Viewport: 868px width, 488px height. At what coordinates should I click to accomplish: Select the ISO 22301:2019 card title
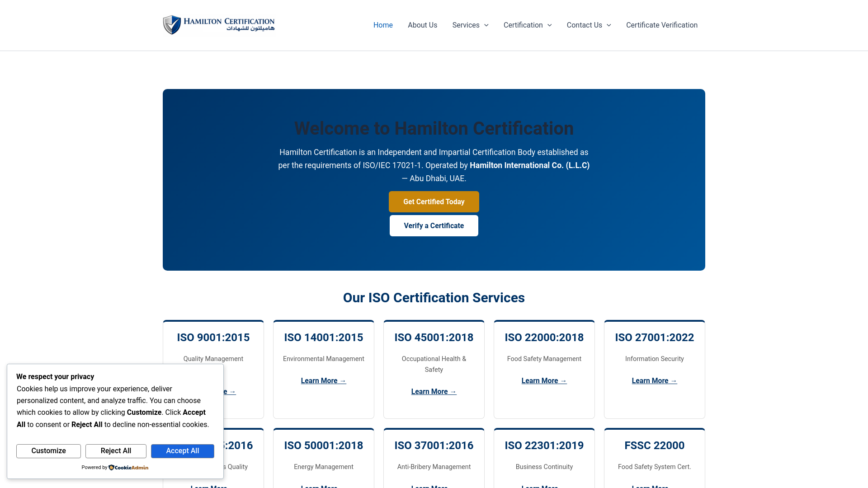click(x=544, y=446)
